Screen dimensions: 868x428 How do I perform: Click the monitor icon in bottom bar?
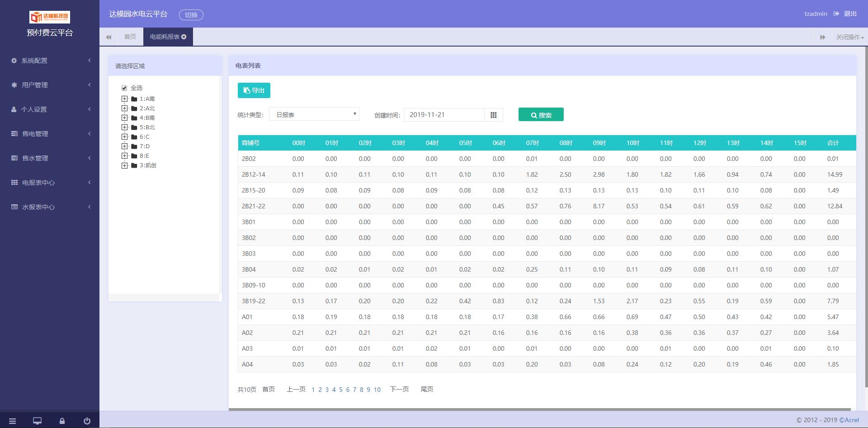[37, 421]
